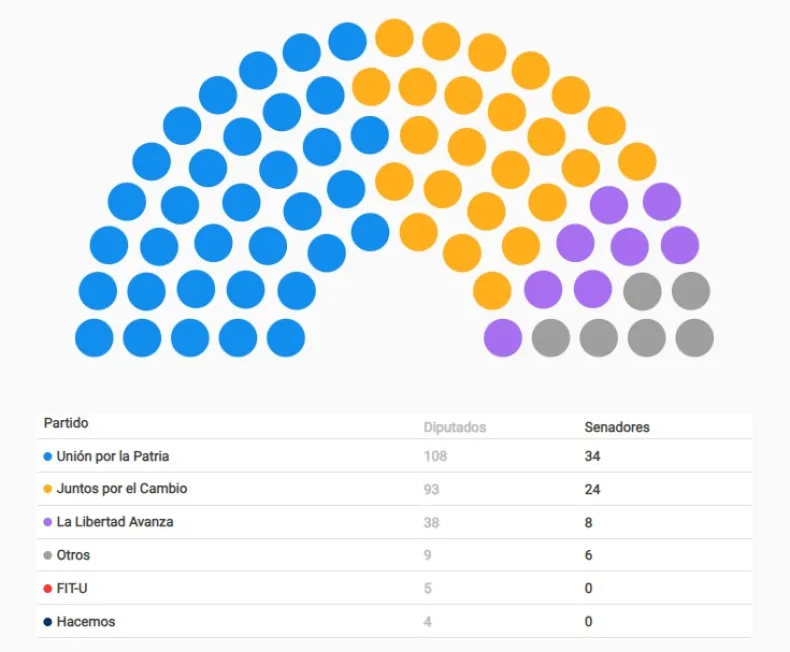Click the 34 senators value
The height and width of the screenshot is (652, 790).
coord(592,457)
